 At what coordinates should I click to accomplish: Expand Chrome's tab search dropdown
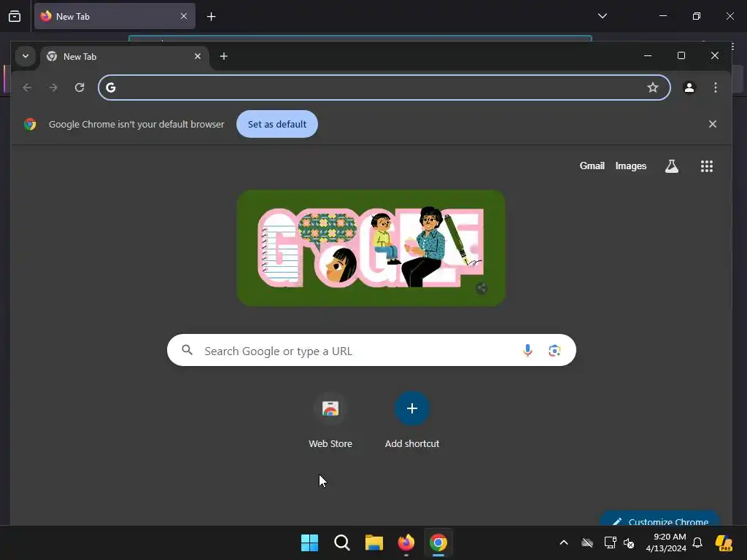pos(26,56)
